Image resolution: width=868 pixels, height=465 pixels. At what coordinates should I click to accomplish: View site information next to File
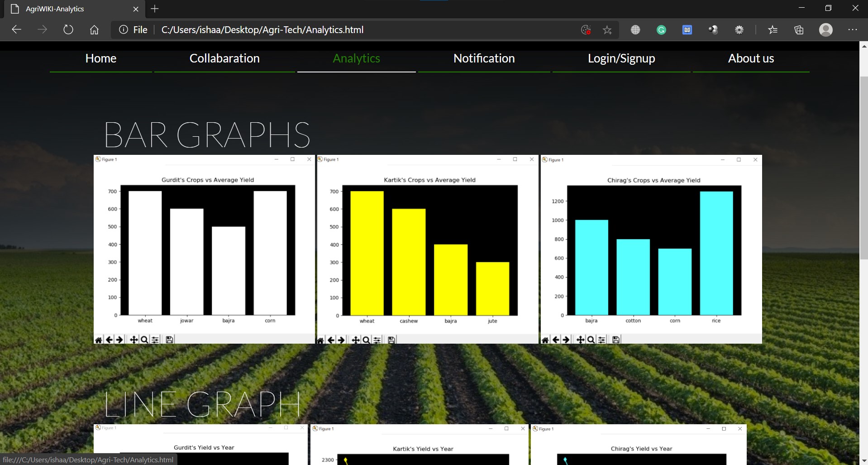click(123, 30)
